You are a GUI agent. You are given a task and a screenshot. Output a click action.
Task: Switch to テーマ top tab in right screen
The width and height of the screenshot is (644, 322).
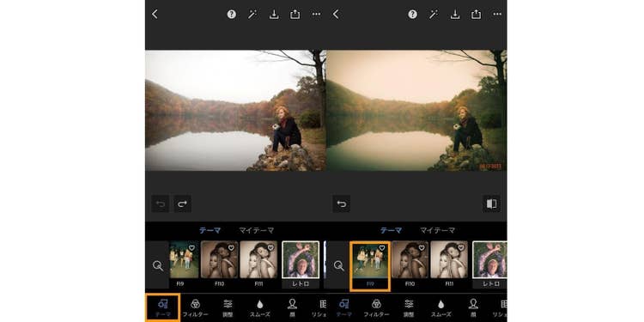[391, 230]
